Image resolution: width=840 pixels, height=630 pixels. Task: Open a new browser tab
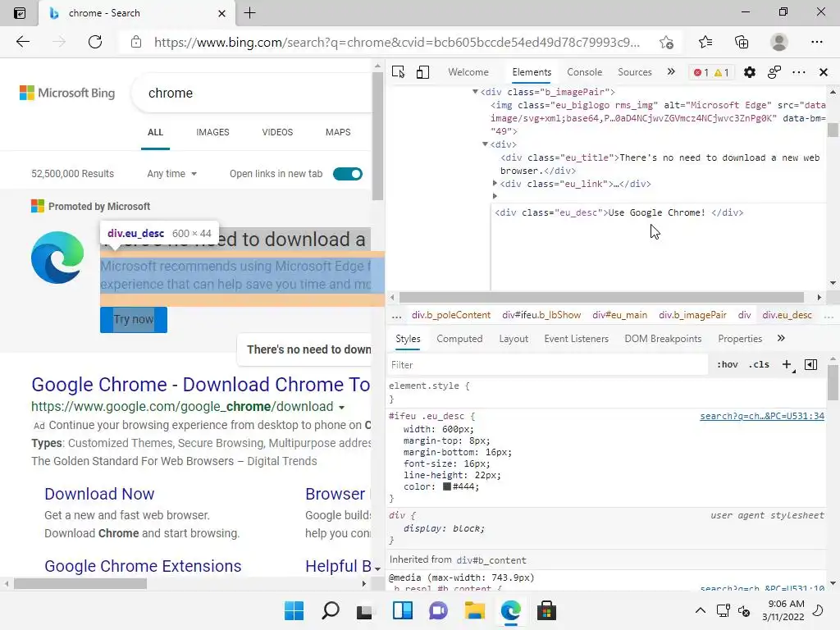[249, 13]
